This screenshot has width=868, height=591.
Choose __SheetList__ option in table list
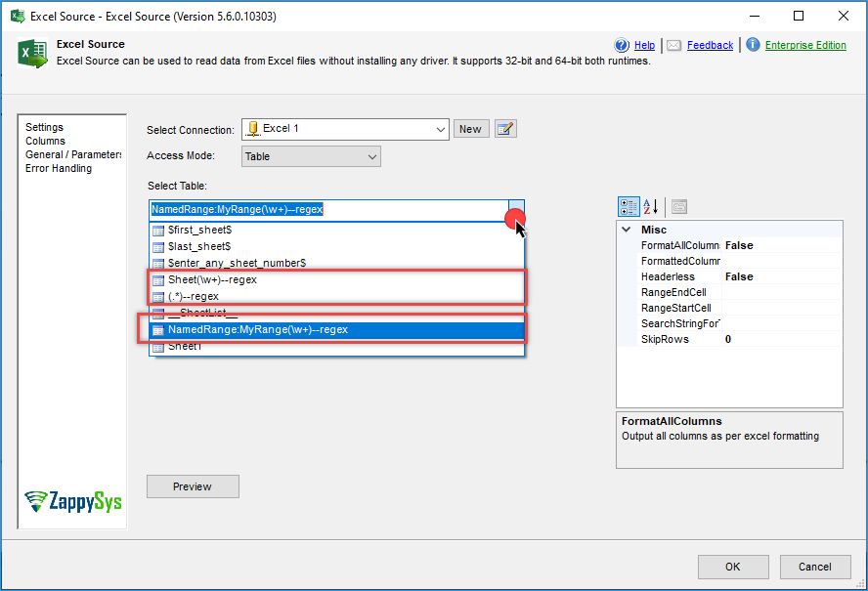pos(336,314)
